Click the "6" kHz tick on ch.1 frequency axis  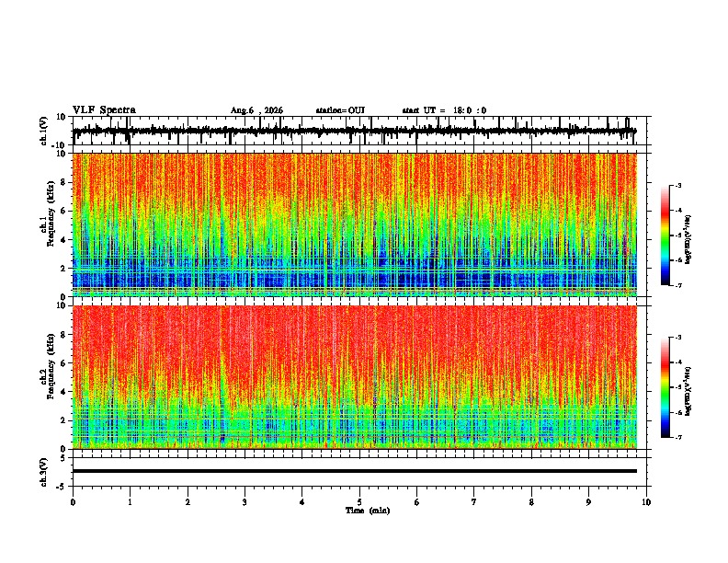pos(63,211)
